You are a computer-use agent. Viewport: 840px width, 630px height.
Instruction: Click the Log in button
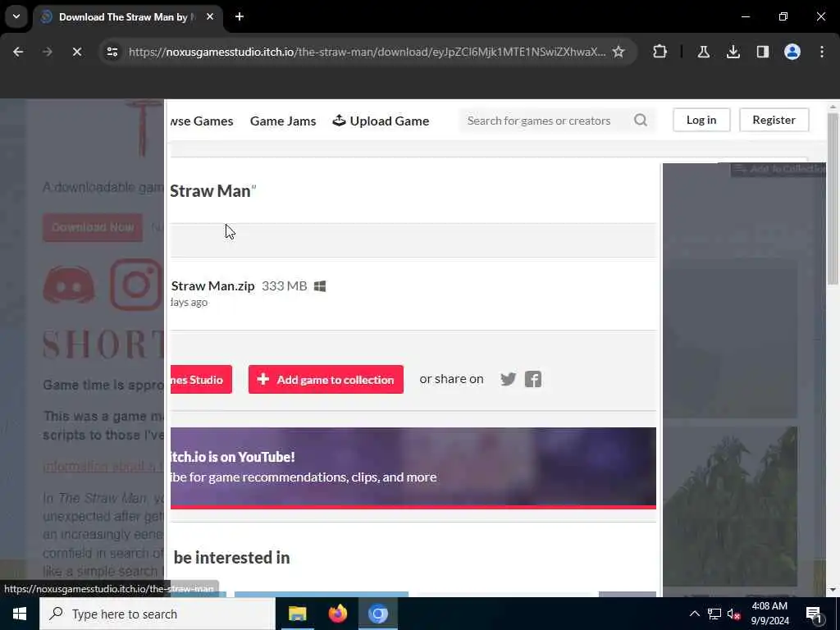[701, 120]
